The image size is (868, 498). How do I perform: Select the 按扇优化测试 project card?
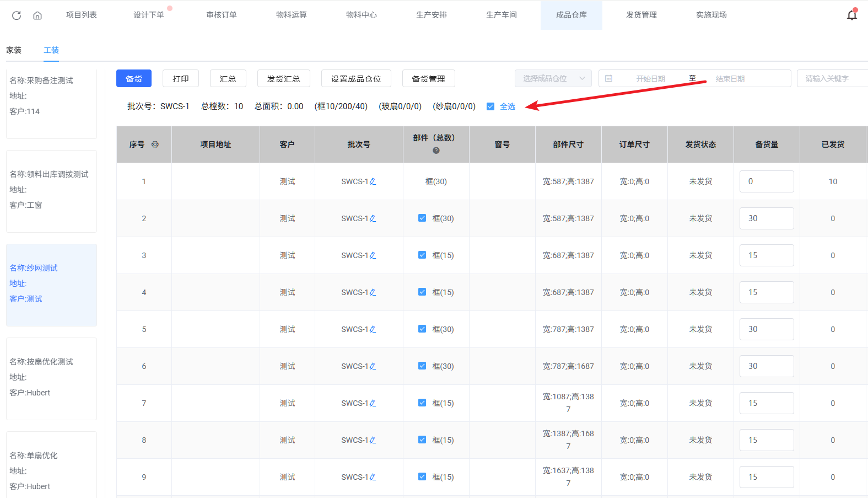pos(51,378)
